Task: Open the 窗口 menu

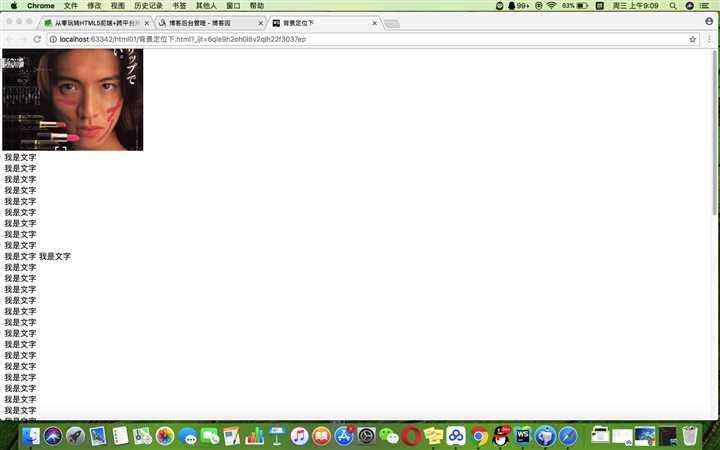Action: tap(233, 6)
